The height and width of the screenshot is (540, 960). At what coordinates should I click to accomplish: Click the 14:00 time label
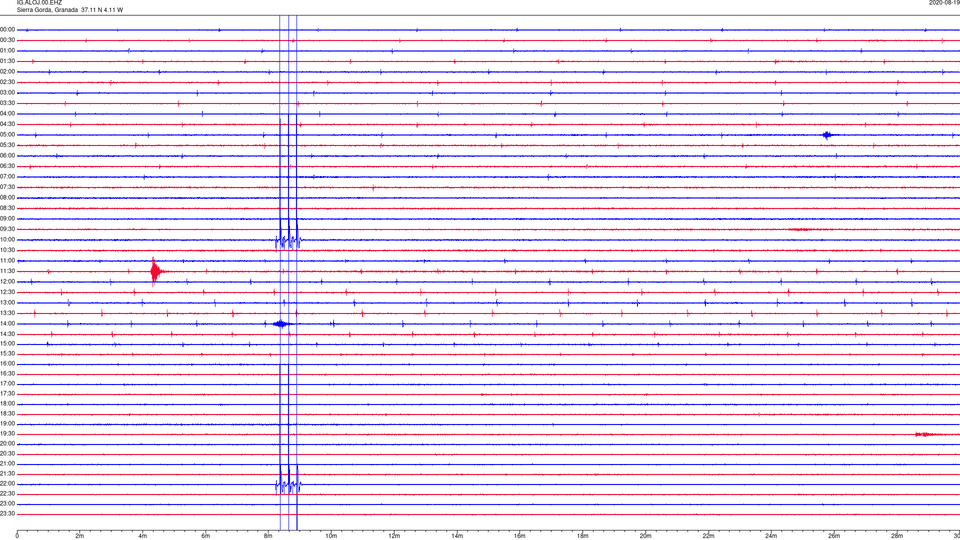tap(8, 323)
